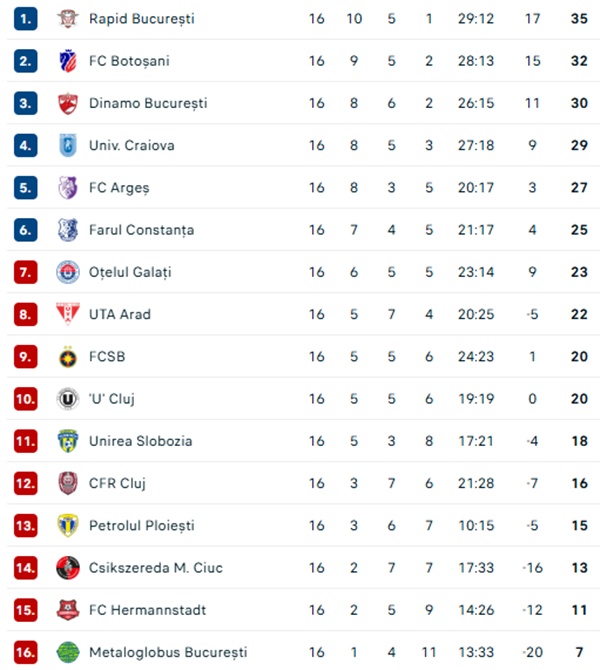Image resolution: width=600 pixels, height=670 pixels.
Task: Click Rapid București's 35 points value
Action: (578, 19)
